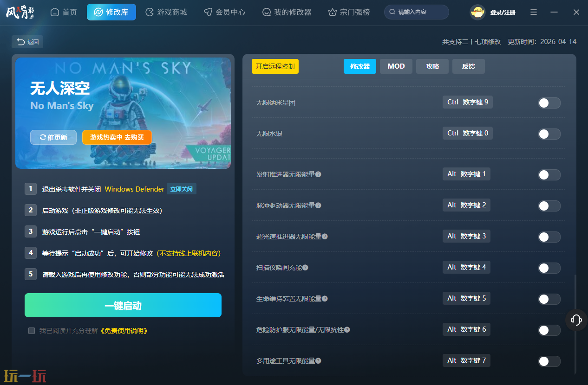Click the user avatar icon
Screen dimensions: 588x385
tap(477, 12)
